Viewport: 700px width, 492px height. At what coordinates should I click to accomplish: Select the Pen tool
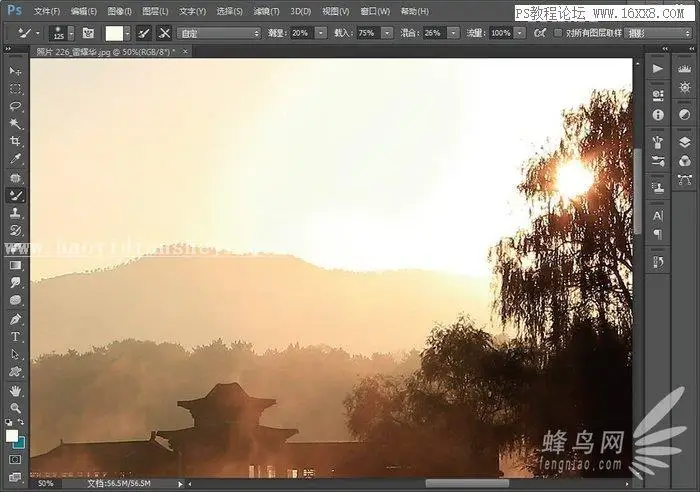tap(15, 319)
